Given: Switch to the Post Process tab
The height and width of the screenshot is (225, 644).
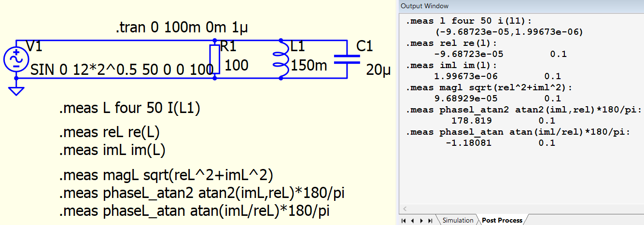Looking at the screenshot, I should 502,220.
